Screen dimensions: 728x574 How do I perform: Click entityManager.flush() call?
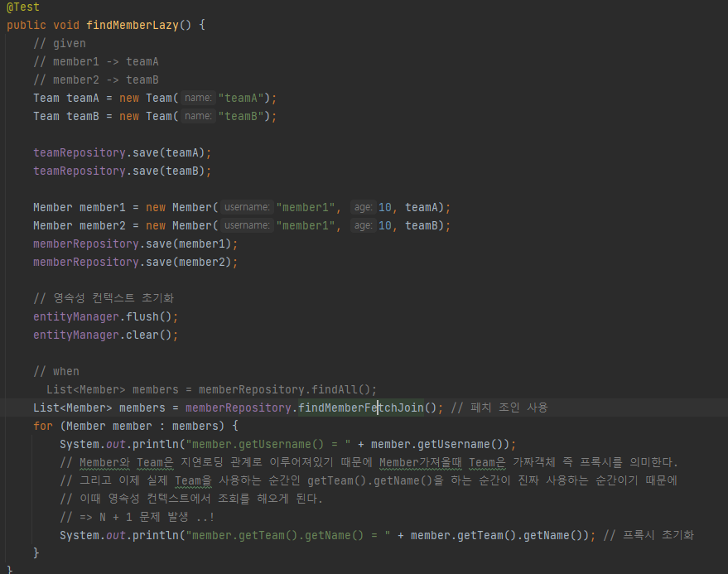106,316
